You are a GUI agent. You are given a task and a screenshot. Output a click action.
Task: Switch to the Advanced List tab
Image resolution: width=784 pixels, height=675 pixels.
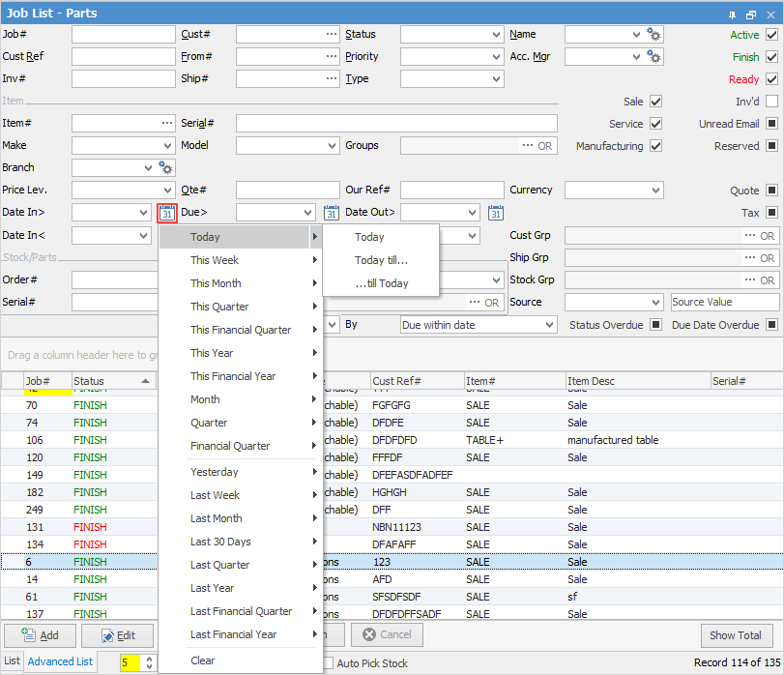60,662
